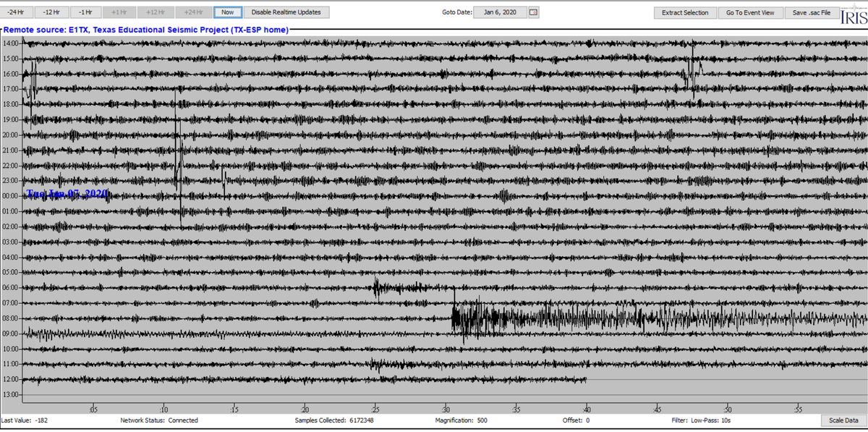
Task: Click the Remote source E1TX title text
Action: [147, 30]
